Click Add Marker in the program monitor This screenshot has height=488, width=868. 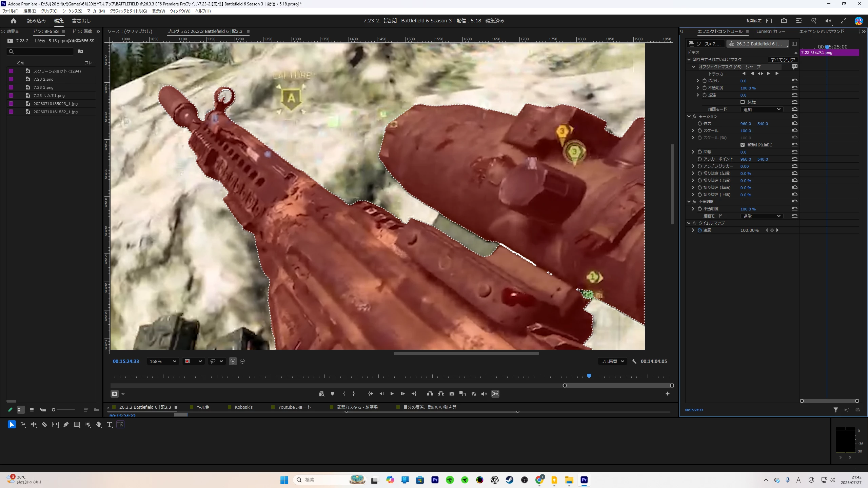pos(332,394)
